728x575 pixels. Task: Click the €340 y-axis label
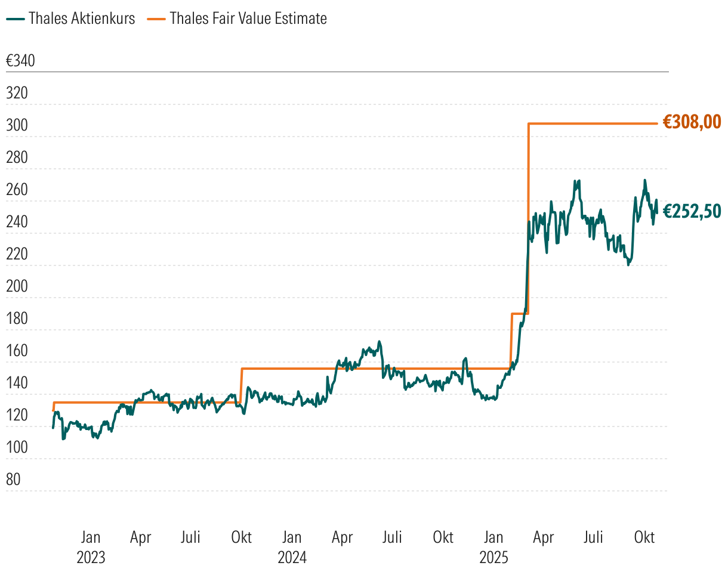point(20,61)
